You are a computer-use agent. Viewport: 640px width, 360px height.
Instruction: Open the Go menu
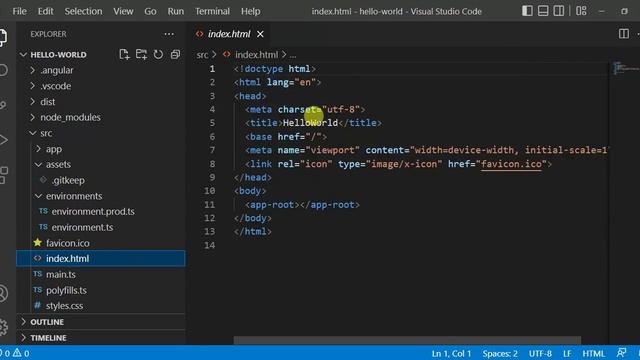point(150,11)
